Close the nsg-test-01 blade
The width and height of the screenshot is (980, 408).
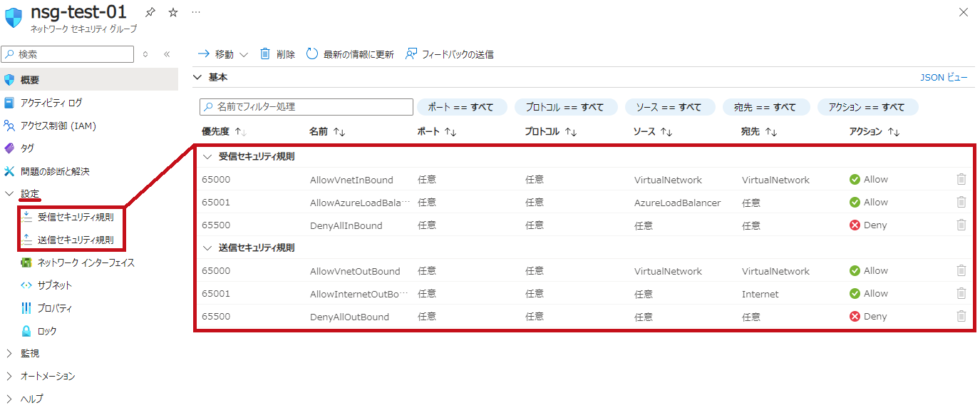(x=964, y=12)
